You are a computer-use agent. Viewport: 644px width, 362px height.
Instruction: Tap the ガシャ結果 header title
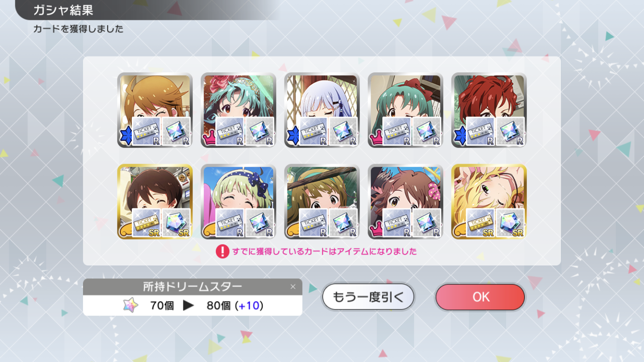[63, 10]
